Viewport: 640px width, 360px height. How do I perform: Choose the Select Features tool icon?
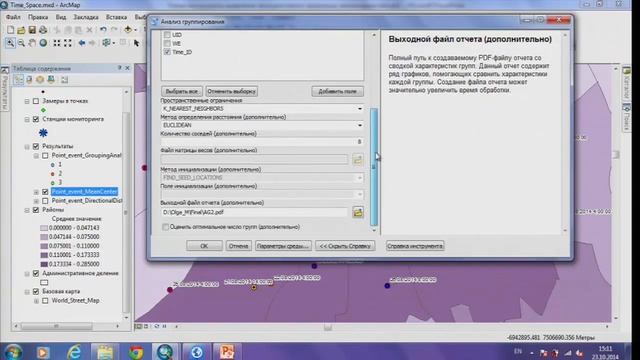coord(107,43)
